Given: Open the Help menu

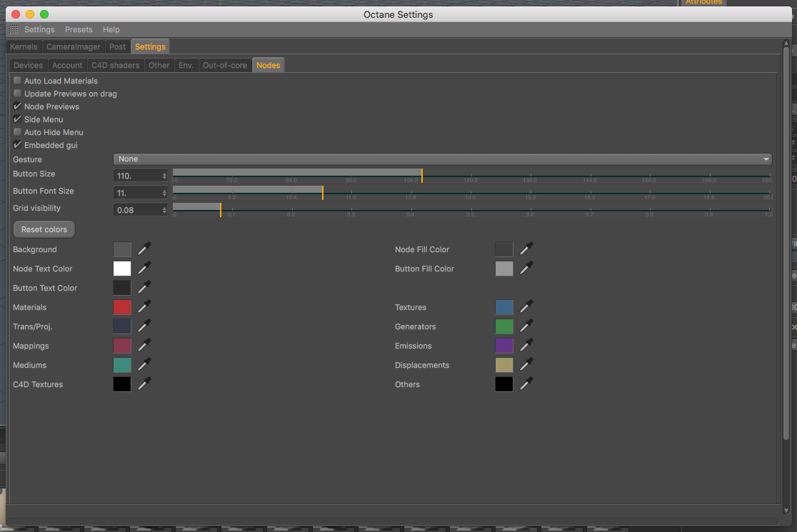Looking at the screenshot, I should [x=111, y=29].
